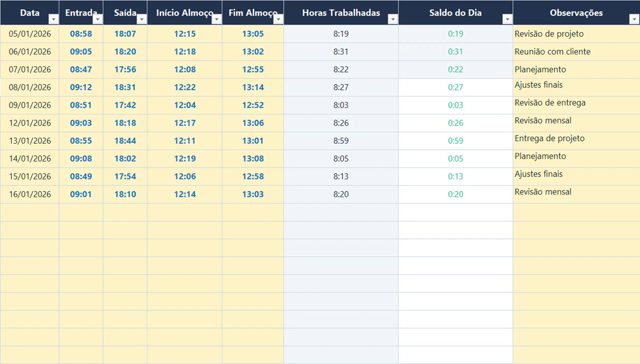Viewport: 640px width, 364px height.
Task: Select the "Revisão de entrega" note
Action: pyautogui.click(x=550, y=103)
